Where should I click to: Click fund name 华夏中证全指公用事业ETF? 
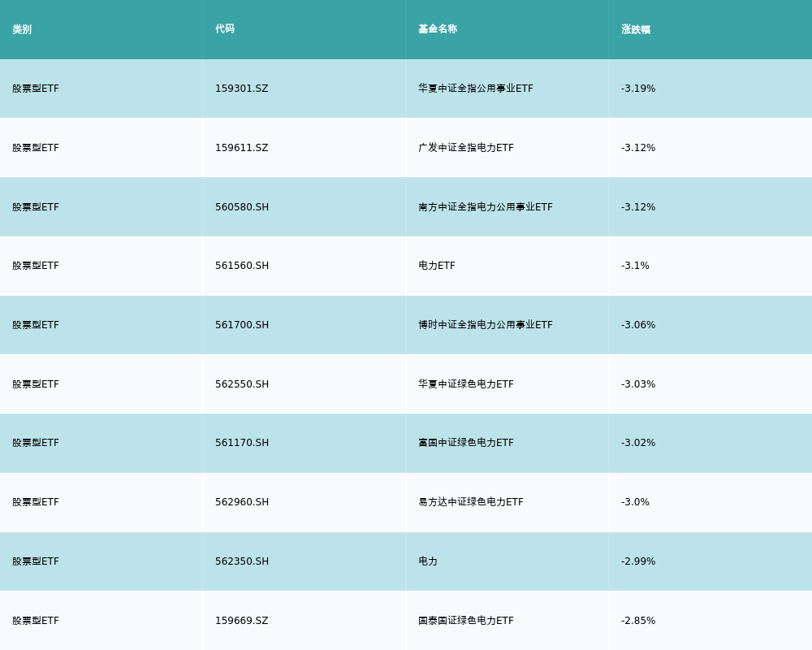click(475, 89)
